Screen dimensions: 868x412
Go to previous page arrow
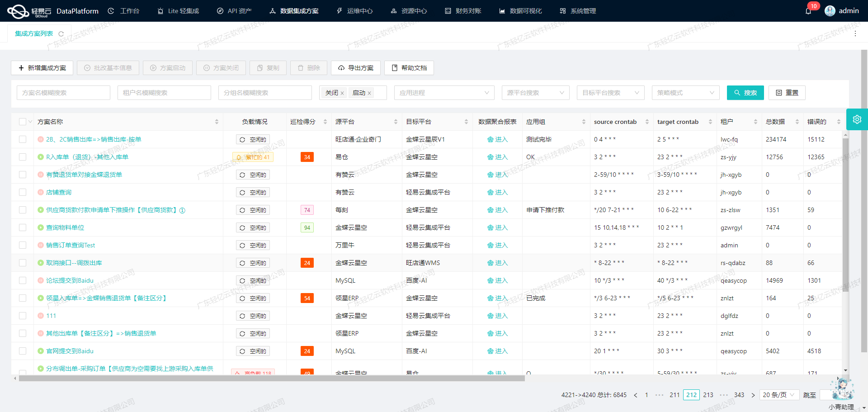pyautogui.click(x=636, y=395)
